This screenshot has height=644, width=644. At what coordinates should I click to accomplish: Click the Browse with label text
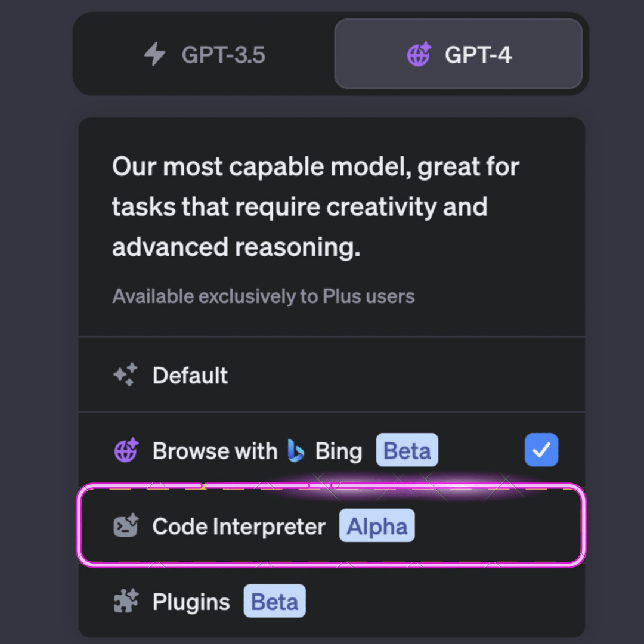[x=215, y=451]
